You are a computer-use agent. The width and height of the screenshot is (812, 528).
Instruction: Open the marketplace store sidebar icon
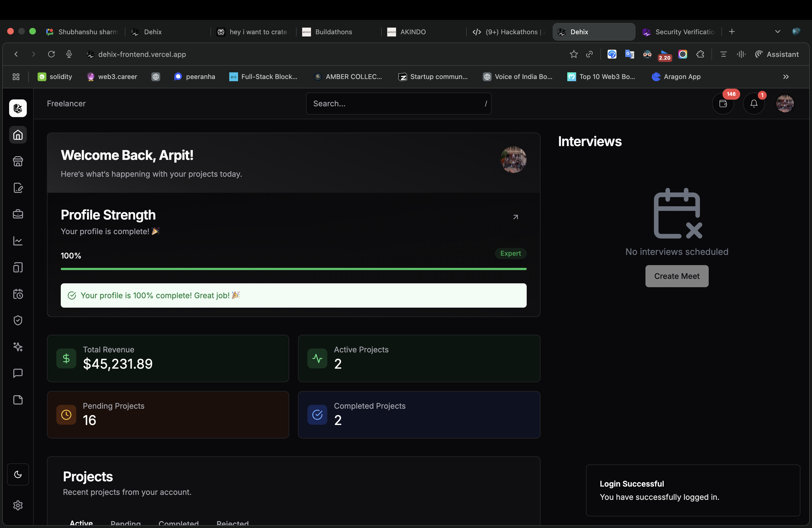click(x=18, y=161)
